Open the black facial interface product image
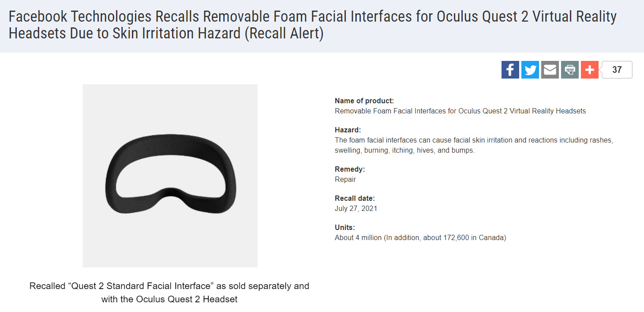The width and height of the screenshot is (644, 312). coord(170,176)
